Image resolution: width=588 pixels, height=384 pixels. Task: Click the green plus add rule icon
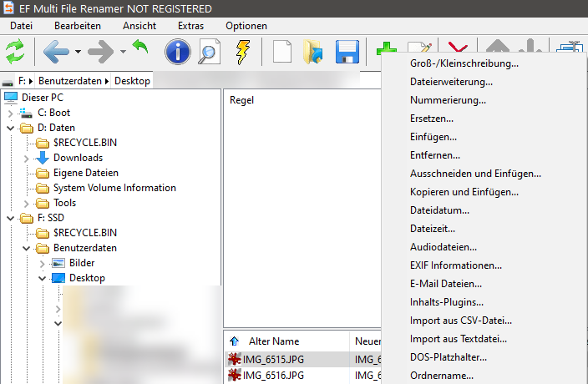tap(387, 48)
